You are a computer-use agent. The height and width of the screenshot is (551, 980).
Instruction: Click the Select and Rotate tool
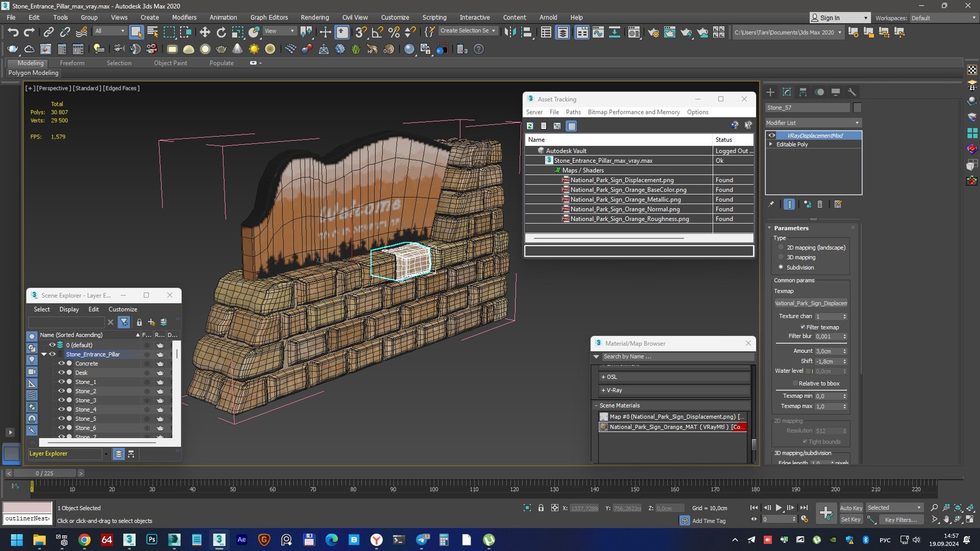(221, 33)
